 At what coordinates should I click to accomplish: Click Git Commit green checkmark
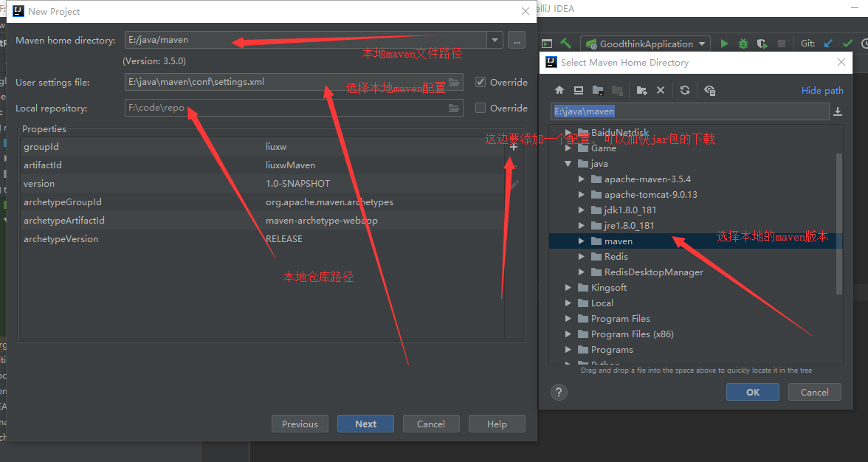click(x=847, y=43)
